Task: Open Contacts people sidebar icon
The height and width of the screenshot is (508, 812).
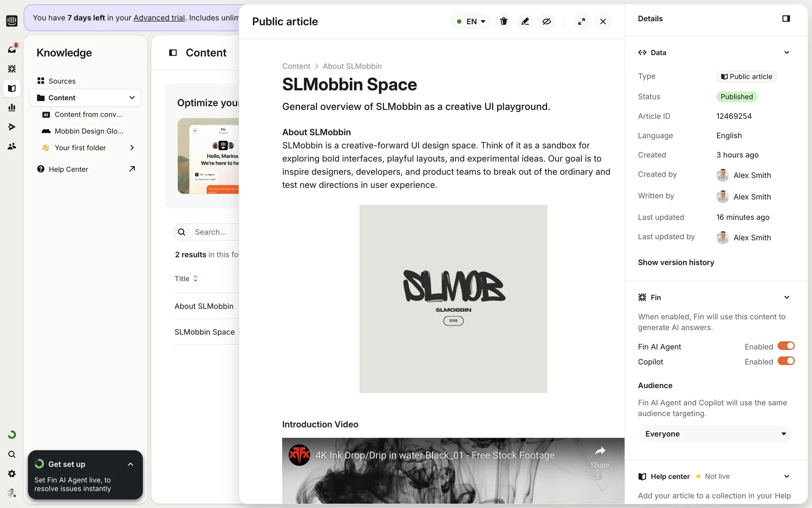Action: point(12,146)
